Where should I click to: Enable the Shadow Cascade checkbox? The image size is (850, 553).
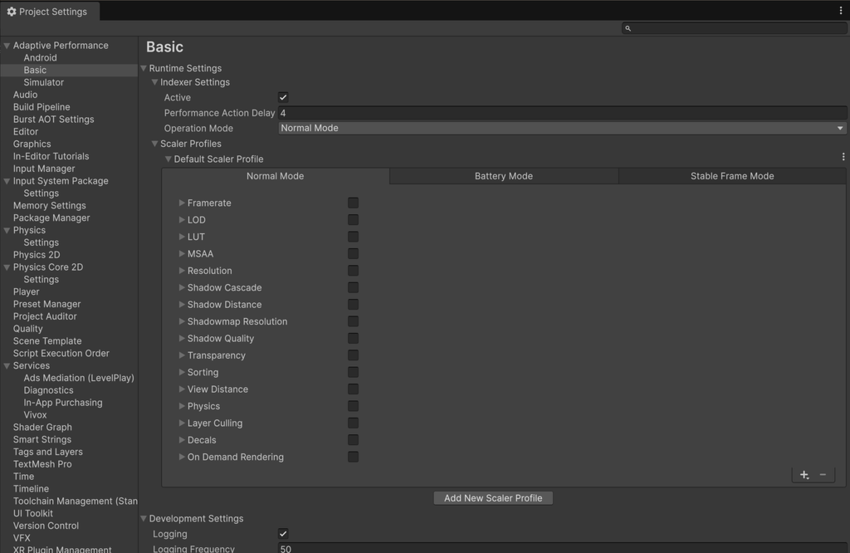click(x=353, y=287)
